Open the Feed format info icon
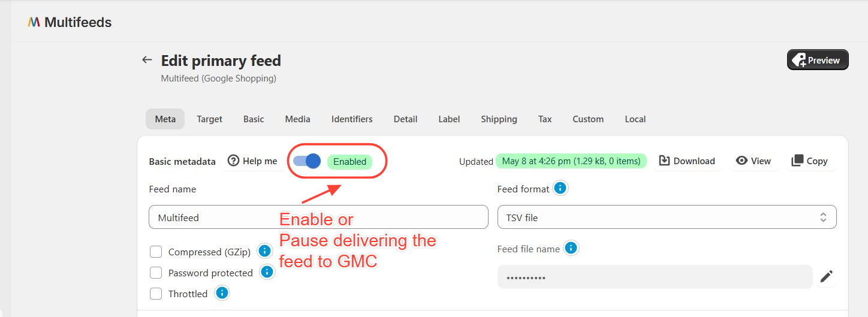 (x=560, y=188)
